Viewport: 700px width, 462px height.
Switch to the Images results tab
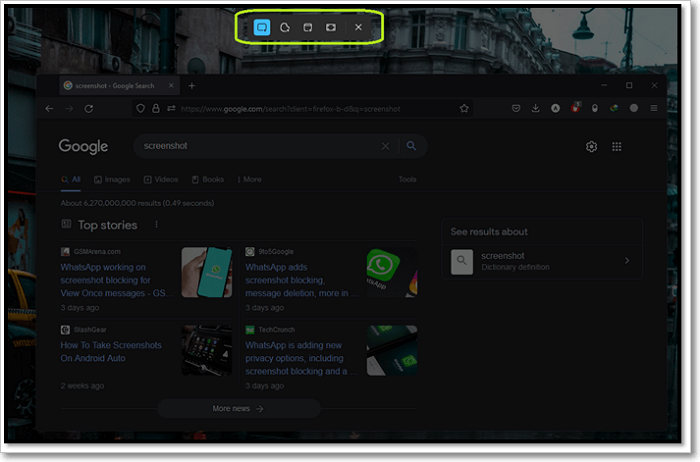tap(112, 180)
